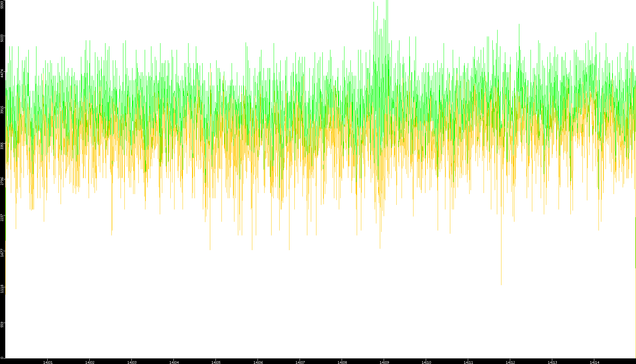Click the 14:13 time axis label

[552, 362]
